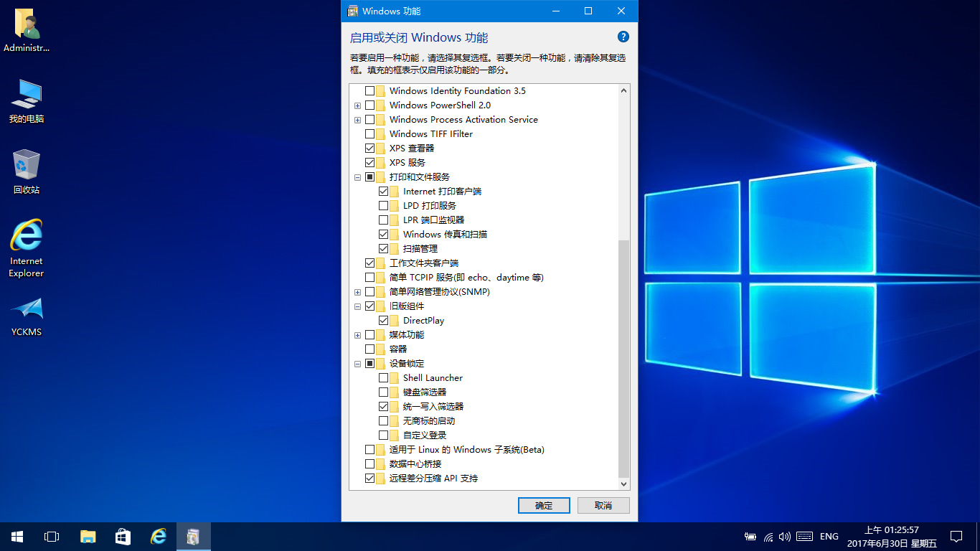Image resolution: width=980 pixels, height=551 pixels.
Task: Enable the 数据中心桥接 checkbox
Action: pyautogui.click(x=370, y=464)
